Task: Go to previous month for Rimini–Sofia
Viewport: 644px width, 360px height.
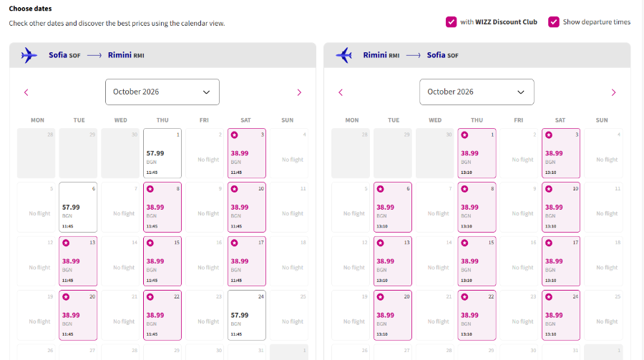Action: pyautogui.click(x=341, y=92)
